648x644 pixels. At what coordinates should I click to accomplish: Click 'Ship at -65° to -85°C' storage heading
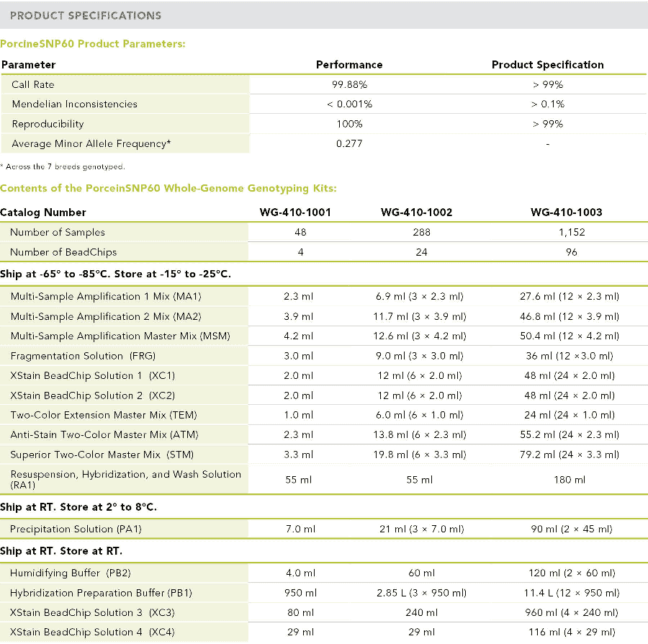(x=115, y=274)
